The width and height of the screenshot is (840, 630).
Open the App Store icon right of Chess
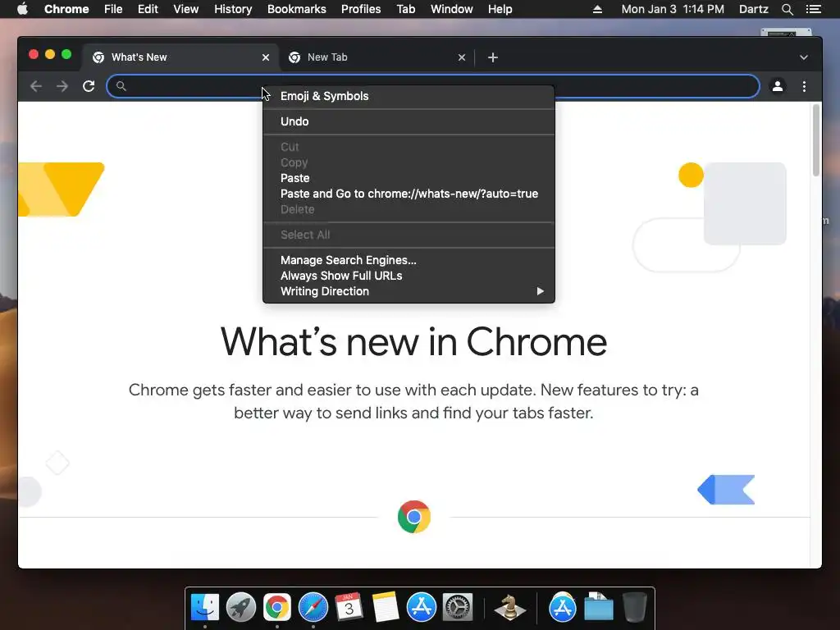tap(563, 607)
